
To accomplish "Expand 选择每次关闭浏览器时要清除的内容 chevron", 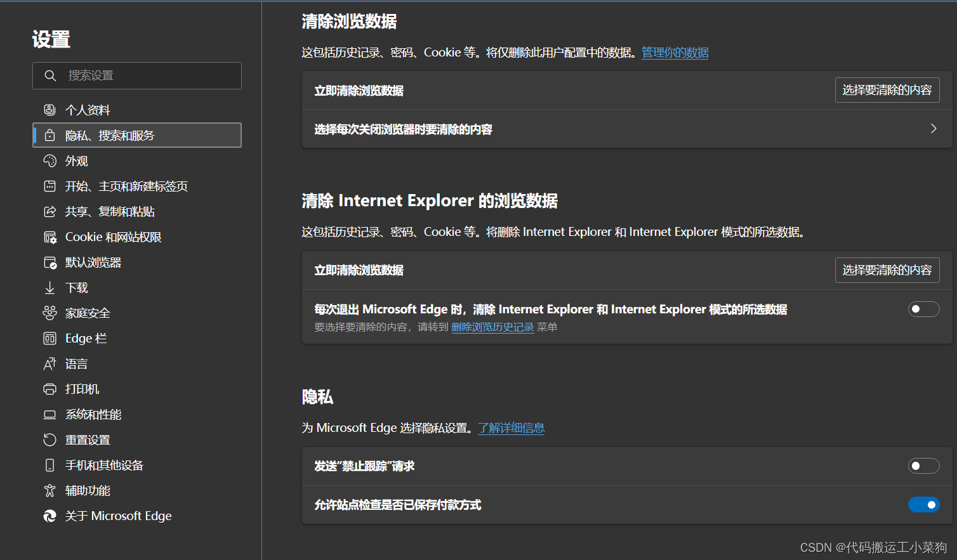I will (x=934, y=129).
